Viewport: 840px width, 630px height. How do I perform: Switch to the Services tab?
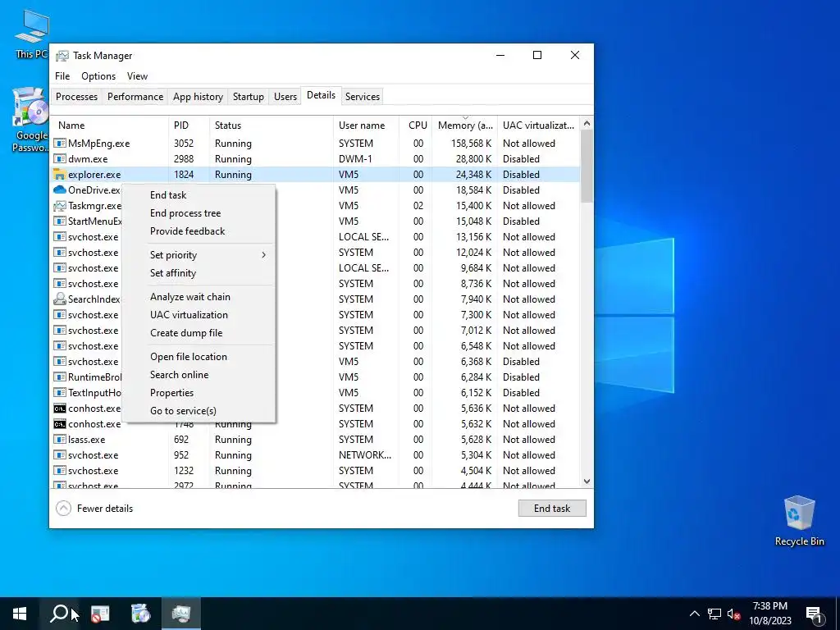(362, 97)
